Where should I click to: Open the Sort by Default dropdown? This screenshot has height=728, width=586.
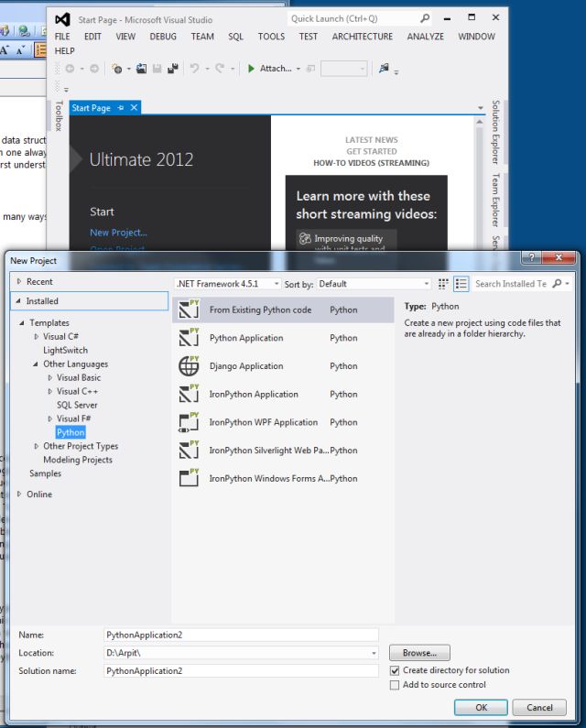click(374, 284)
